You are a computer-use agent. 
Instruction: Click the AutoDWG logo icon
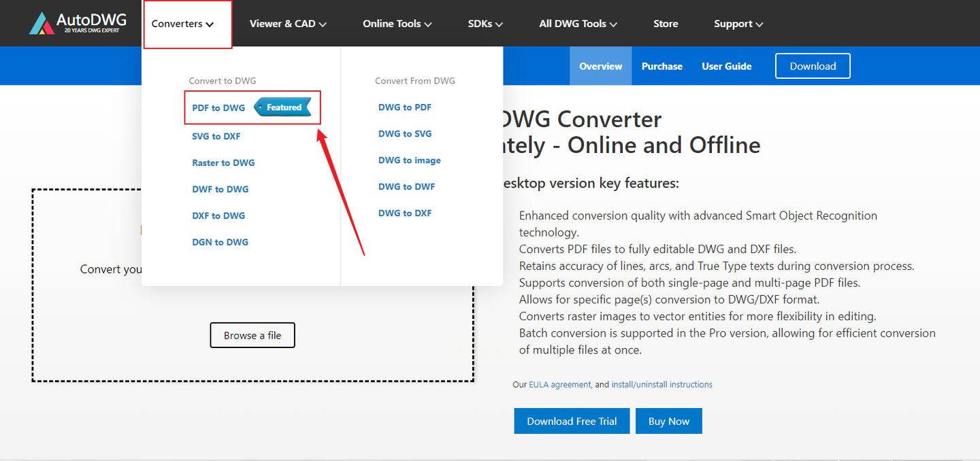point(42,23)
